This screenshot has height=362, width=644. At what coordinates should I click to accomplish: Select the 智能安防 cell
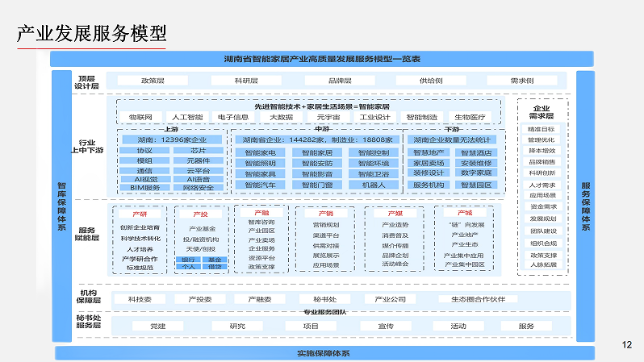[317, 164]
